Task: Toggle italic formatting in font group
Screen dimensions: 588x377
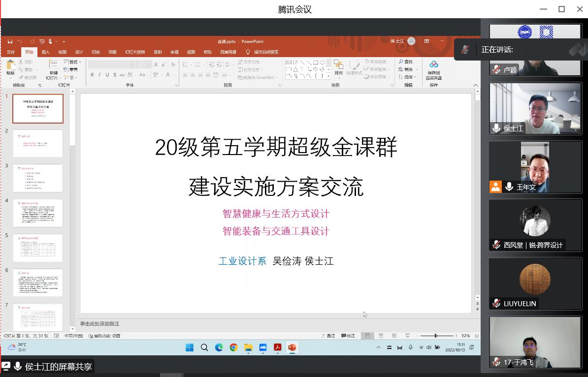Action: pyautogui.click(x=99, y=75)
